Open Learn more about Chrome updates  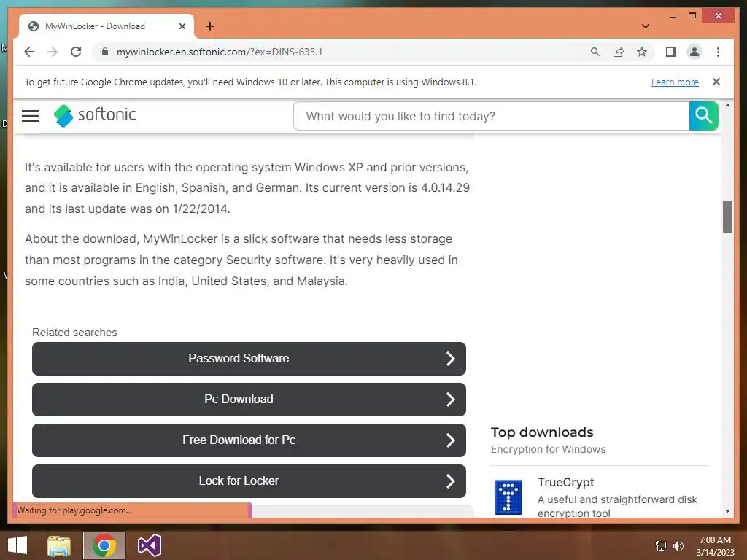pos(675,82)
